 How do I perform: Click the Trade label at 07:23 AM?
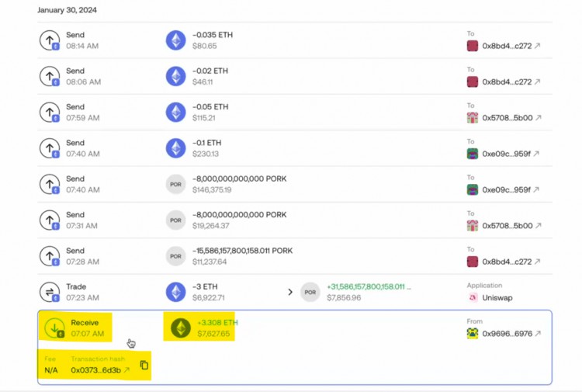tap(76, 287)
